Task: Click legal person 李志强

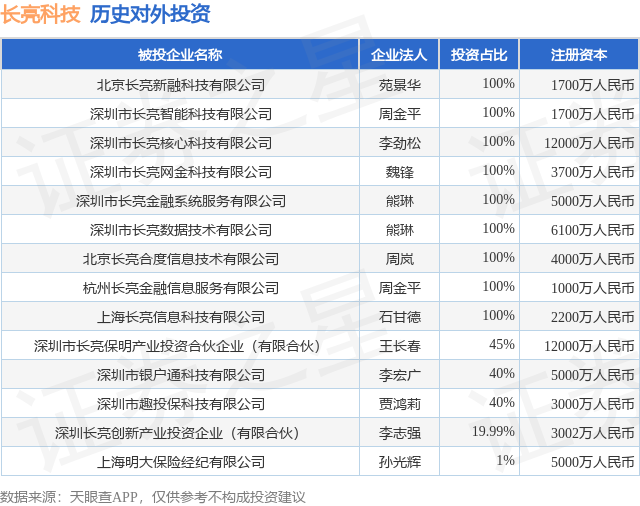Action: (400, 433)
